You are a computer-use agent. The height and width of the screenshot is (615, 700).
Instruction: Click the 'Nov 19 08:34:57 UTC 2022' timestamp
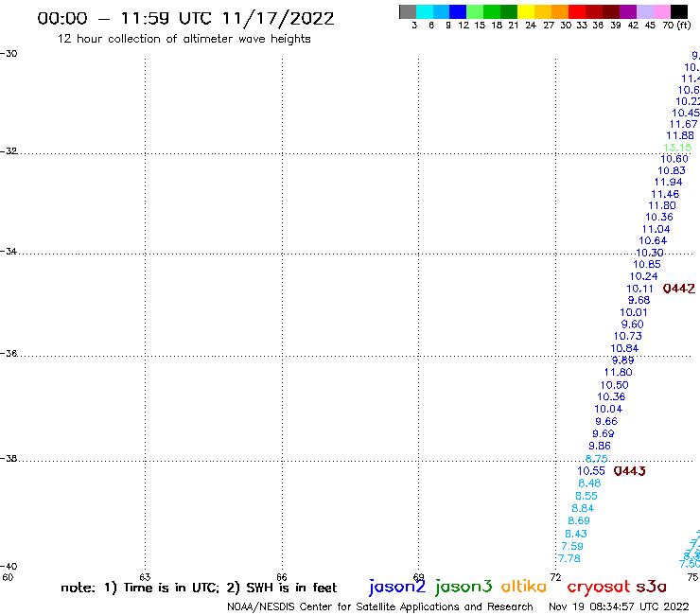(619, 606)
